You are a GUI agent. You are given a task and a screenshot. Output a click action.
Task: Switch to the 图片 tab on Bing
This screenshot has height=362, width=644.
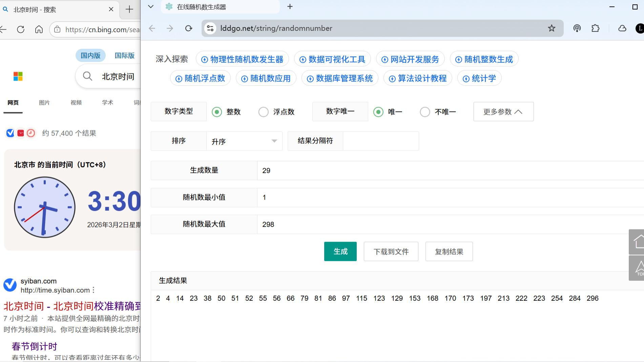click(x=44, y=103)
